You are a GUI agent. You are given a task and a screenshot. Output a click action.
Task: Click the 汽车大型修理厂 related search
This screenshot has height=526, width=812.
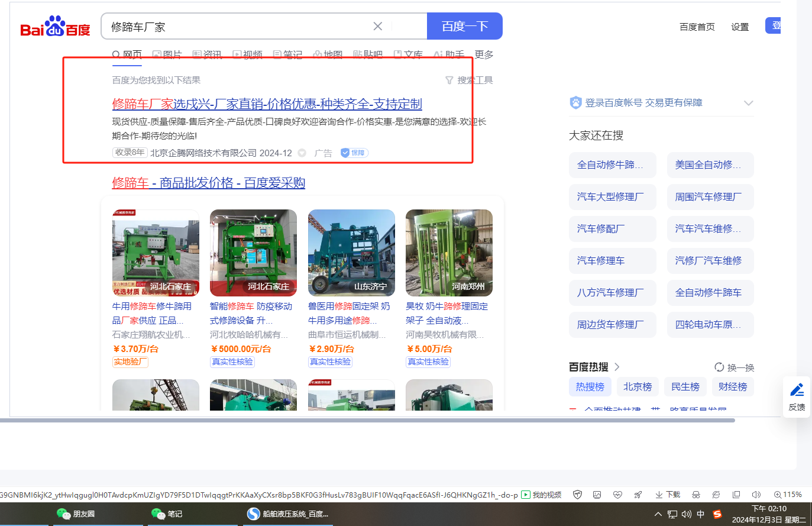coord(613,197)
